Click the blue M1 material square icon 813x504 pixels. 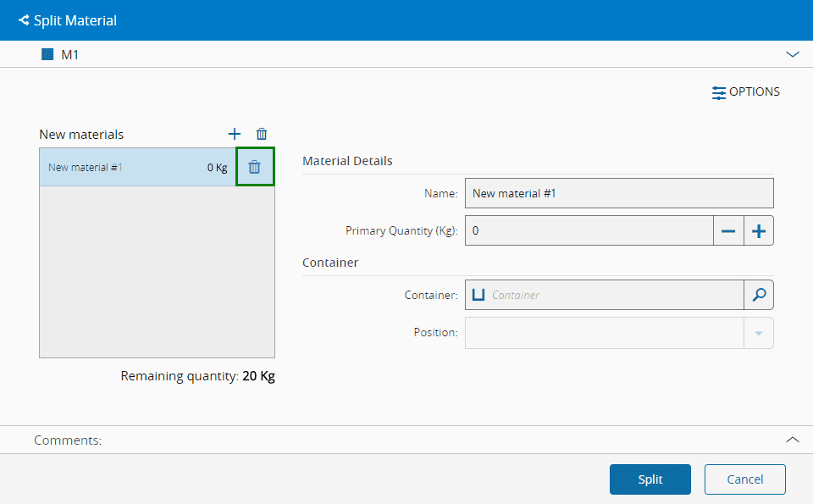coord(47,54)
